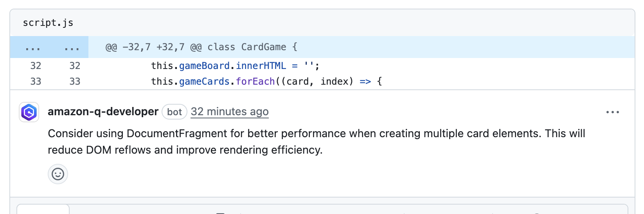
Task: Select the partially visible reply editor tab
Action: pos(43,209)
